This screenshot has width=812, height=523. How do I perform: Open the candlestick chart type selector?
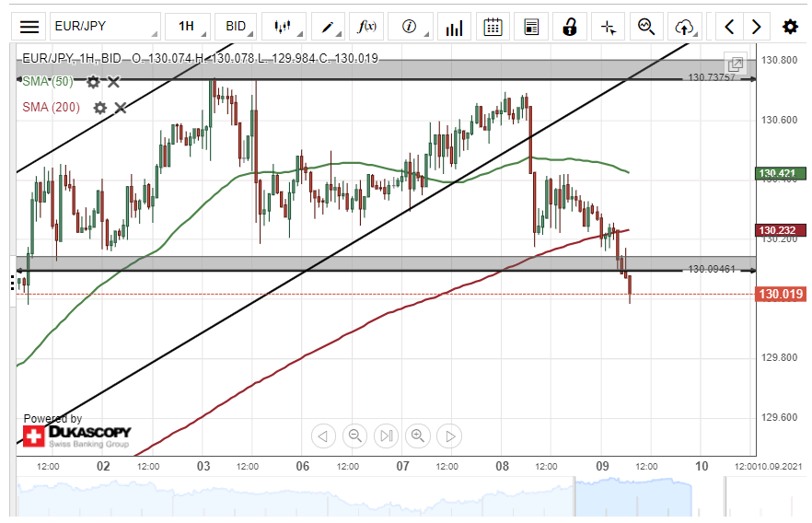coord(284,27)
